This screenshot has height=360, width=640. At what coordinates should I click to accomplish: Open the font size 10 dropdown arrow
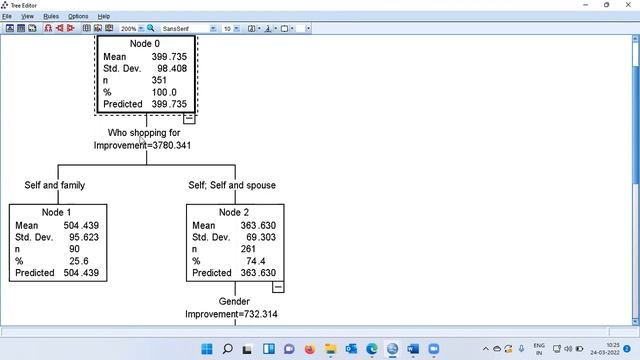point(236,29)
